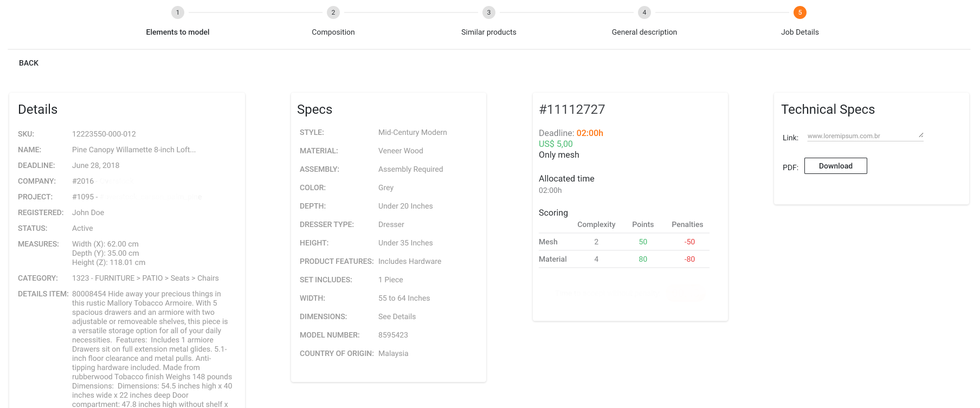980x408 pixels.
Task: Select the step 3 numbered circle
Action: [x=489, y=12]
